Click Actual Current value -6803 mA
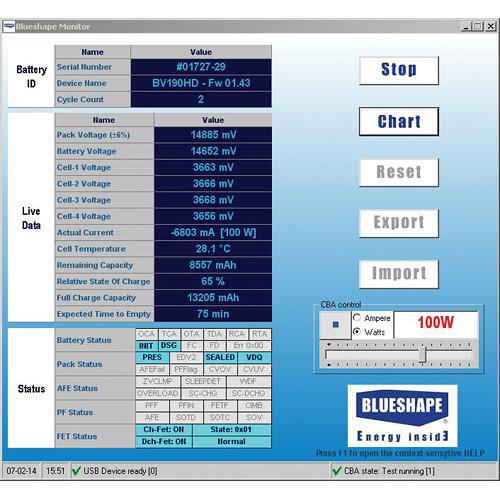The width and height of the screenshot is (500, 500). click(213, 232)
